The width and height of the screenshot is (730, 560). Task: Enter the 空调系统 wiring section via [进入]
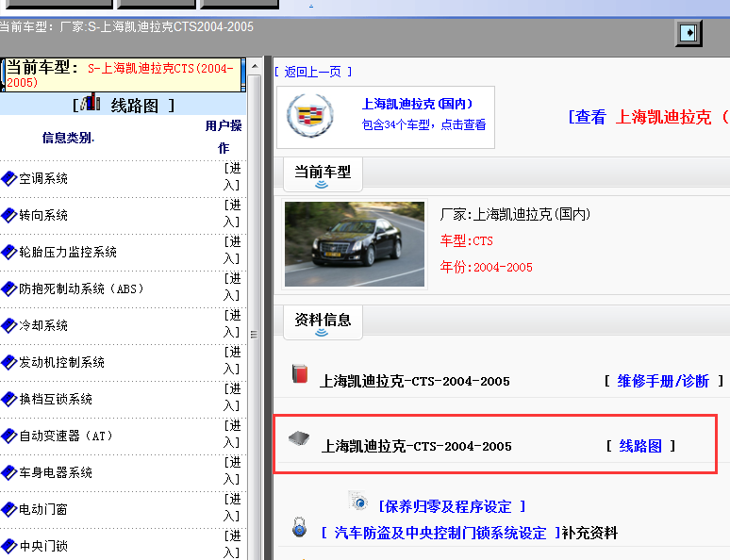232,176
